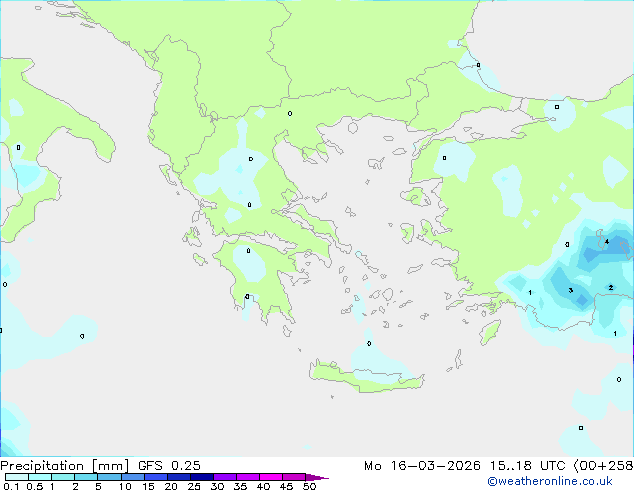Viewport: 634px width, 490px height.
Task: Click the precipitation value '4' on the map
Action: pyautogui.click(x=607, y=242)
